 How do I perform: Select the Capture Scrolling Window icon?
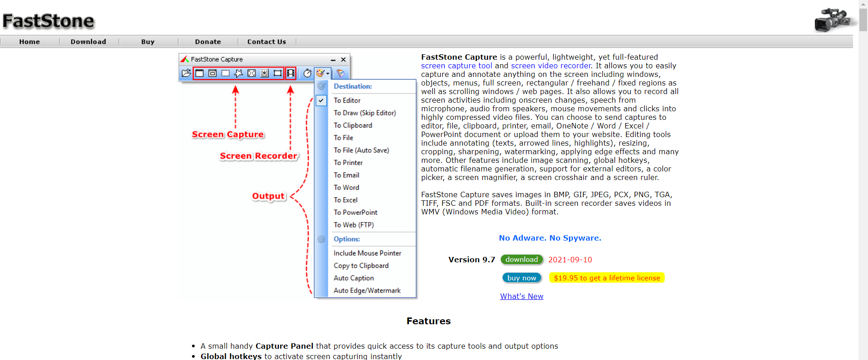(x=265, y=73)
